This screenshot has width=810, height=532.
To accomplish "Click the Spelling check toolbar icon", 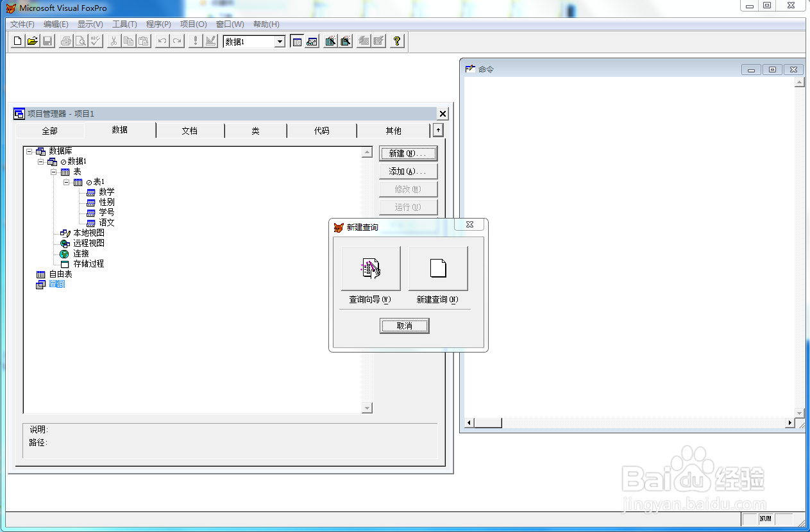I will 95,41.
